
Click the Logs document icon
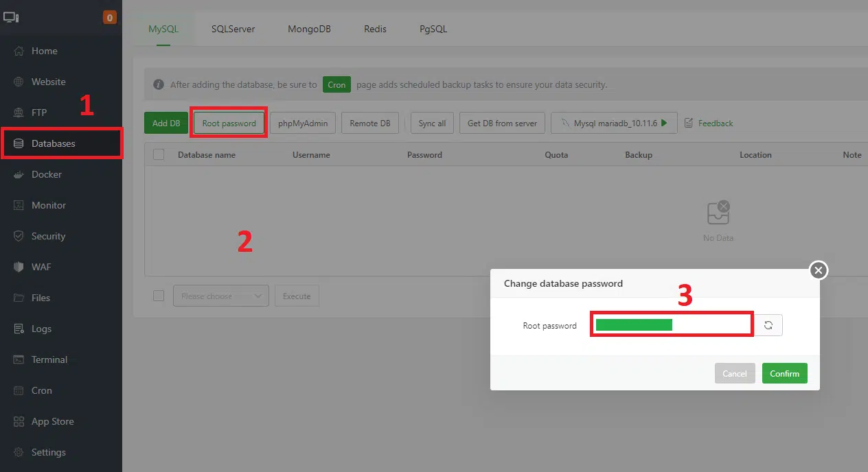[x=19, y=329]
